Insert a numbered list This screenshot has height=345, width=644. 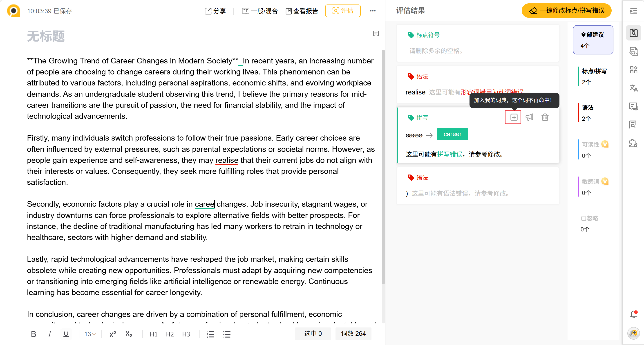[211, 334]
